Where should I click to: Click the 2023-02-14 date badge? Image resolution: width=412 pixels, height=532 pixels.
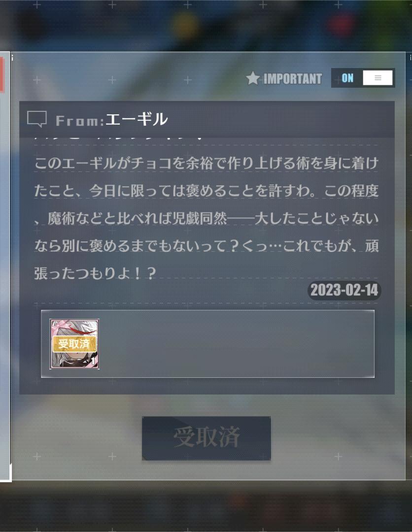[344, 291]
